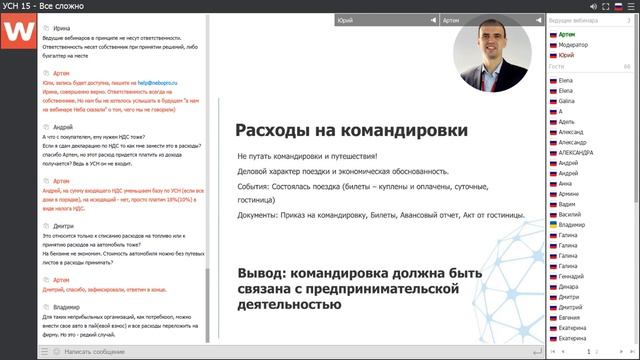Viewport: 640px width, 360px height.
Task: Select page 2 in guest list pagination
Action: point(596,351)
